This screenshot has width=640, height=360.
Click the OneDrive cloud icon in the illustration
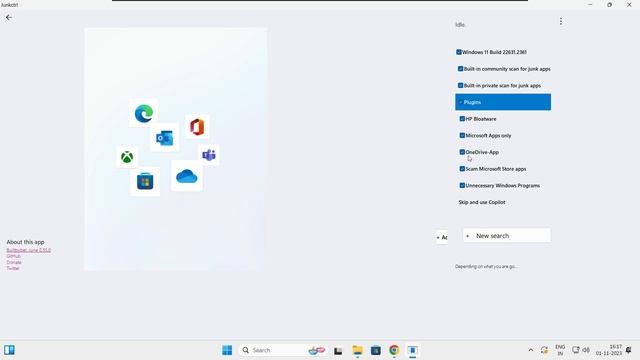[x=187, y=176]
